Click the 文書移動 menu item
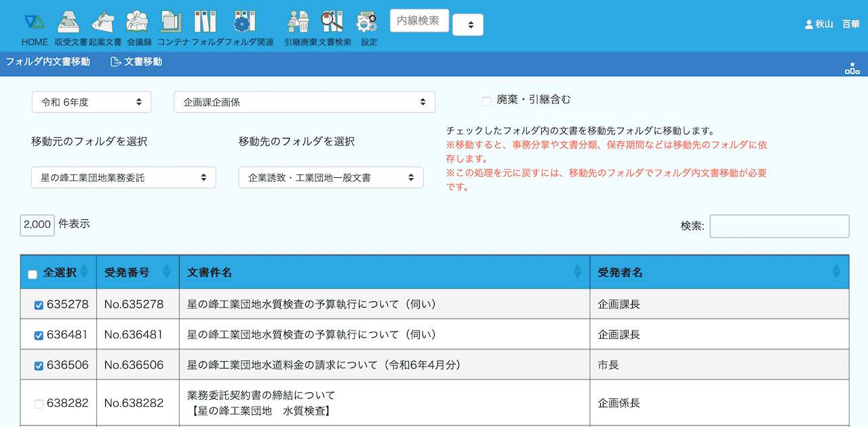The height and width of the screenshot is (427, 868). click(137, 62)
